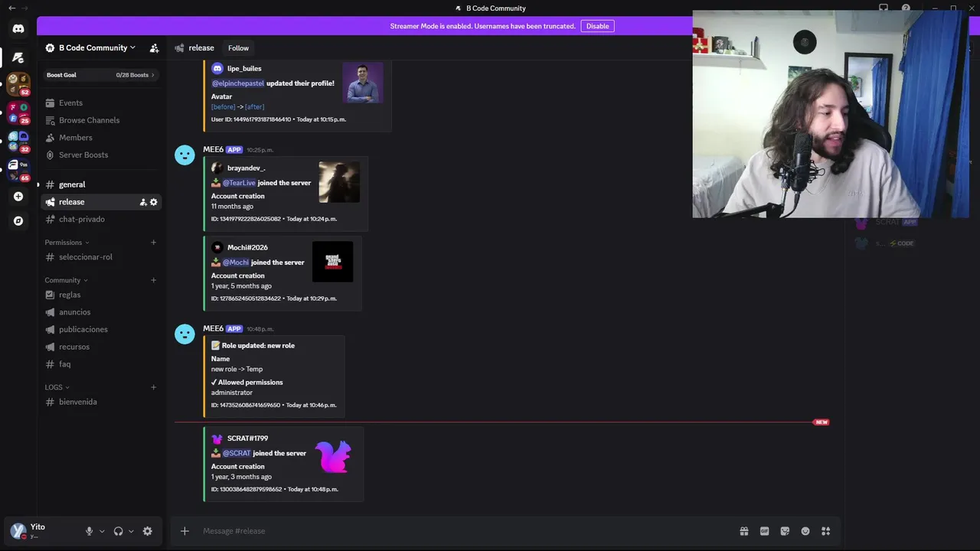The image size is (980, 551).
Task: Open the server folder with 25 notifications
Action: [18, 113]
